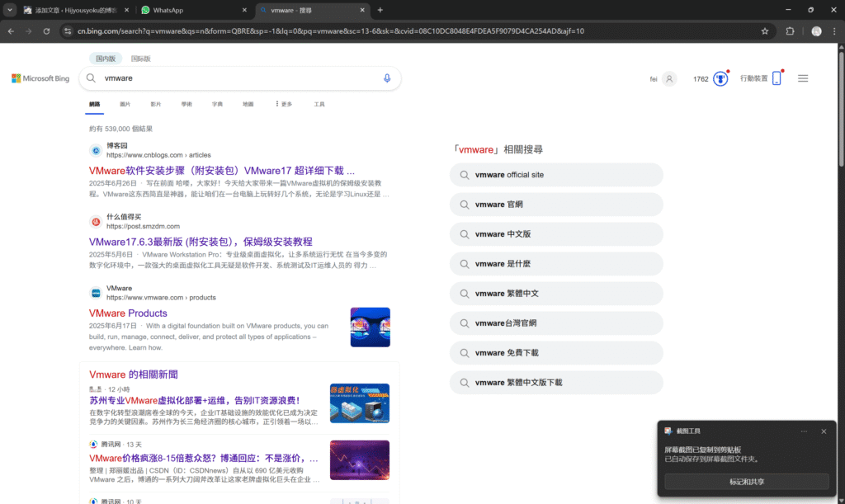Open the browser extensions puzzle icon
845x504 pixels.
point(790,31)
